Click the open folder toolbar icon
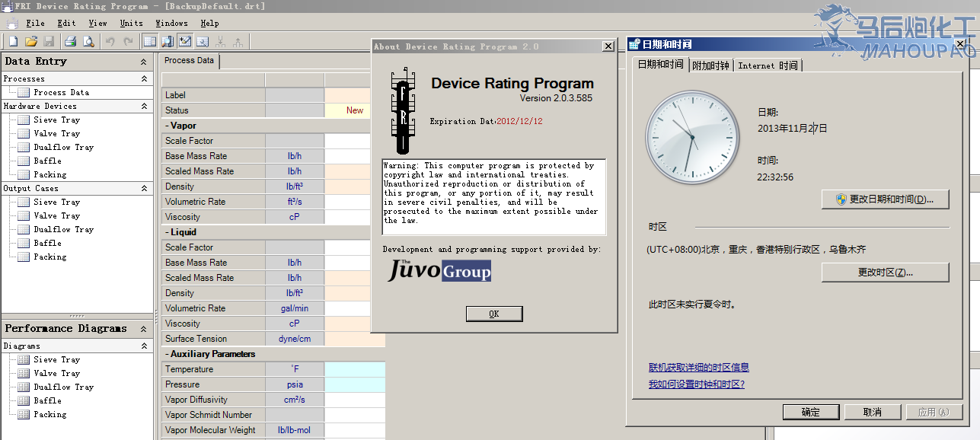 coord(31,41)
